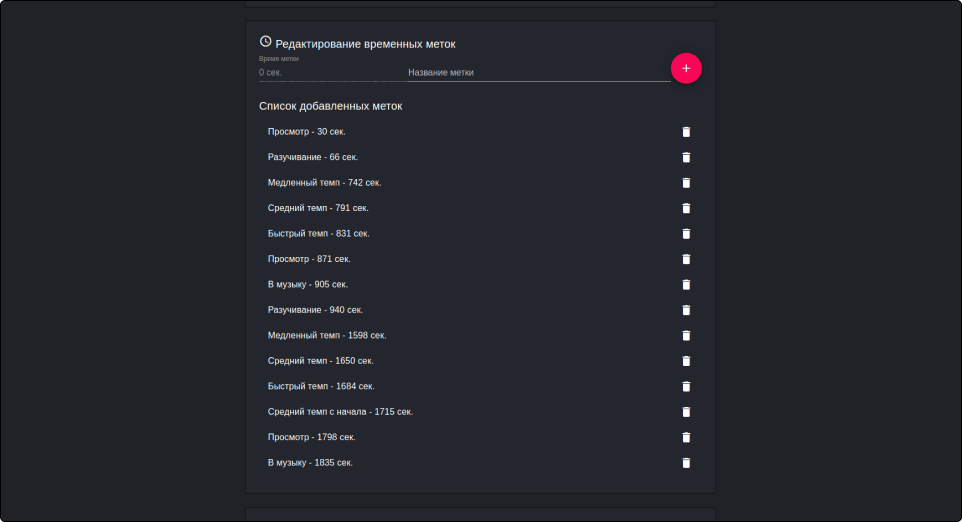Delete the 'Просмотр - 871 сек.' marker
Viewport: 962px width, 522px height.
[686, 259]
